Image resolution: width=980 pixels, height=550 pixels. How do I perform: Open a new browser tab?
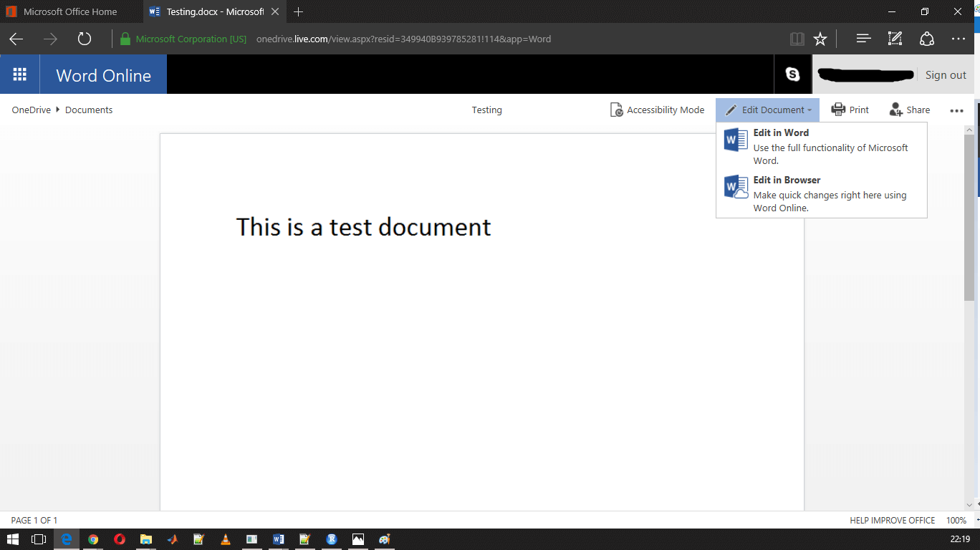tap(299, 11)
